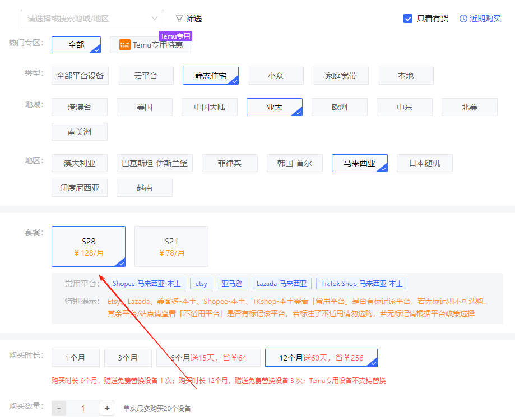The width and height of the screenshot is (515, 420).
Task: Choose the 小众 type option
Action: [x=276, y=76]
